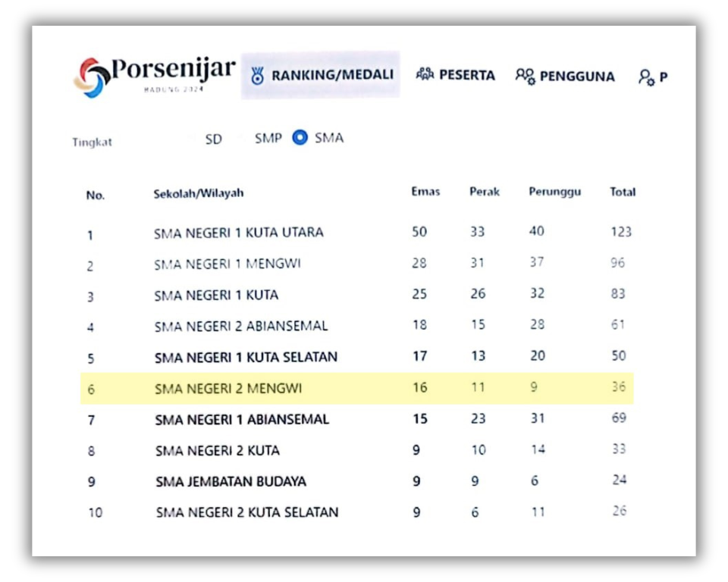Select the highlighted SMA NEGERI 2 MENGWI row
Screen dimensions: 728x582
click(x=357, y=388)
